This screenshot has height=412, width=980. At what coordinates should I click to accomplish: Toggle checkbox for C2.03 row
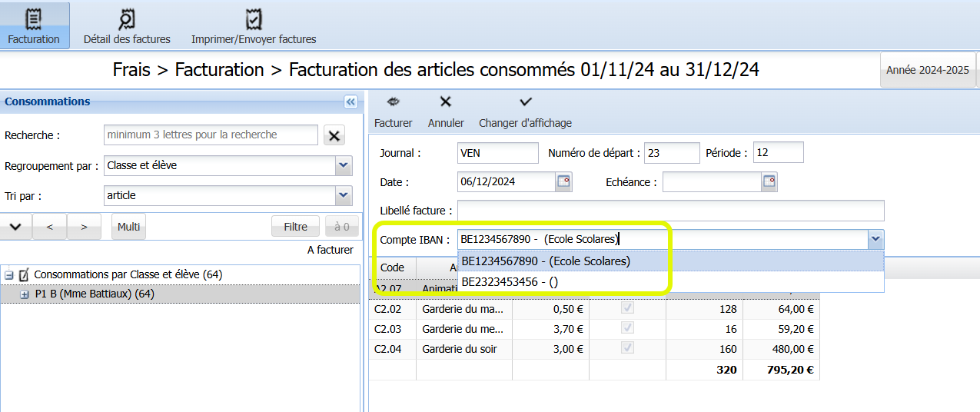[x=627, y=329]
